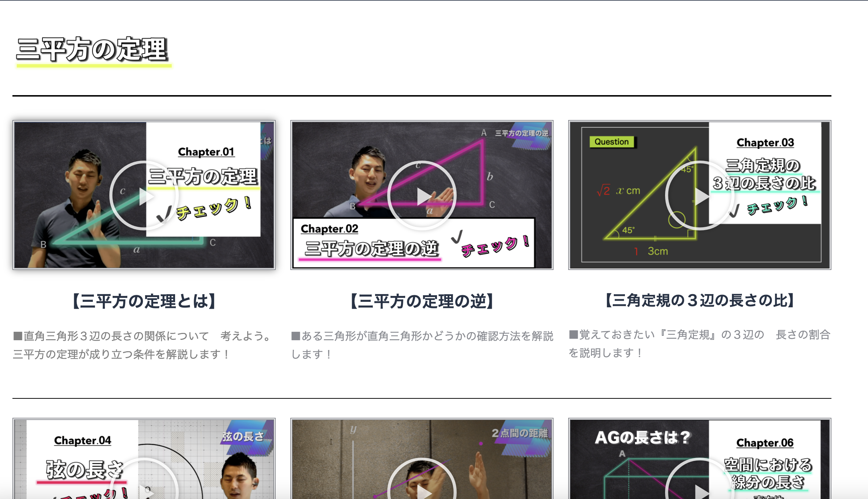Play the Chapter.06 空間における線分の長さ video

(700, 479)
